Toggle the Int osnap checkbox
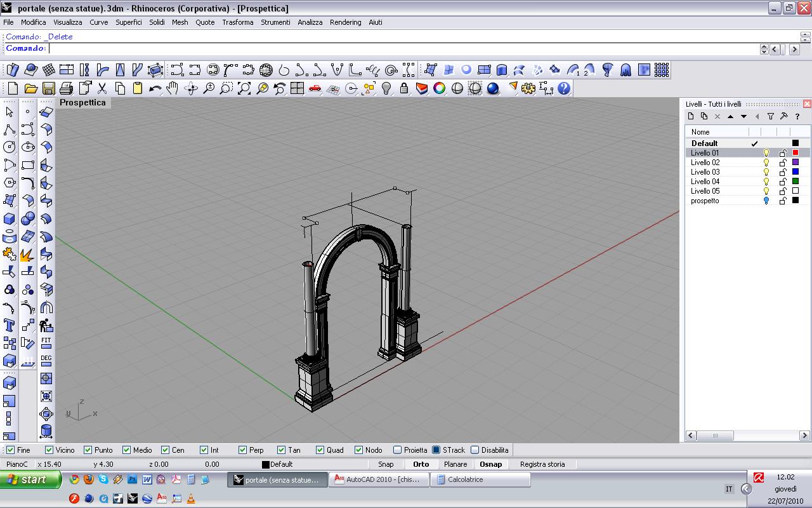This screenshot has height=508, width=812. click(204, 450)
